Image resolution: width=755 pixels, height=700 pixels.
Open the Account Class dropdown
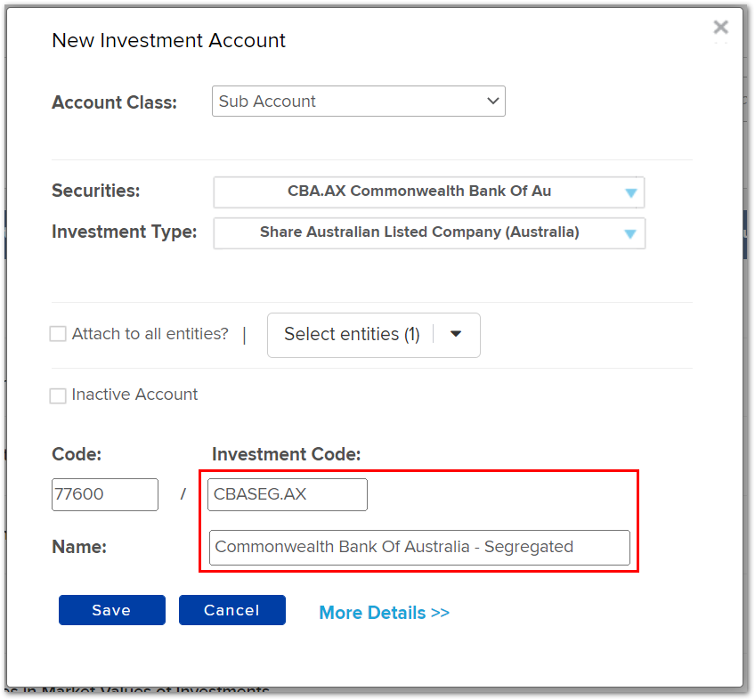358,102
